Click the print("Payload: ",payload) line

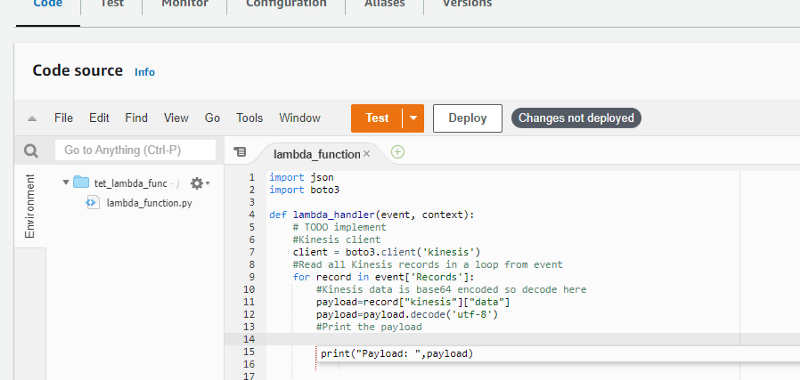click(397, 353)
